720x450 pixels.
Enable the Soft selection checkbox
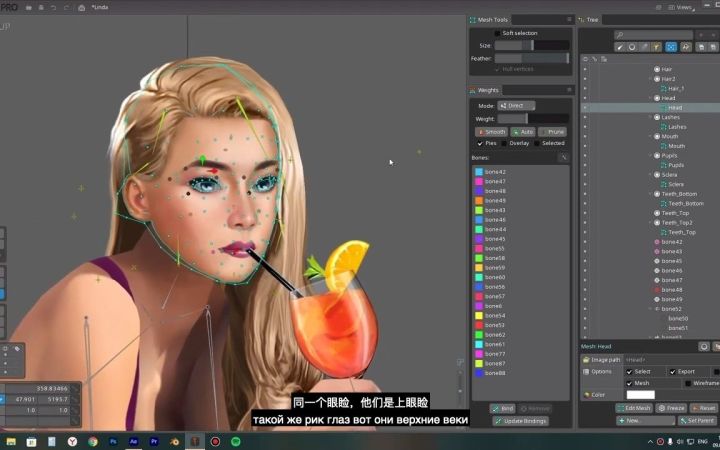pyautogui.click(x=497, y=33)
